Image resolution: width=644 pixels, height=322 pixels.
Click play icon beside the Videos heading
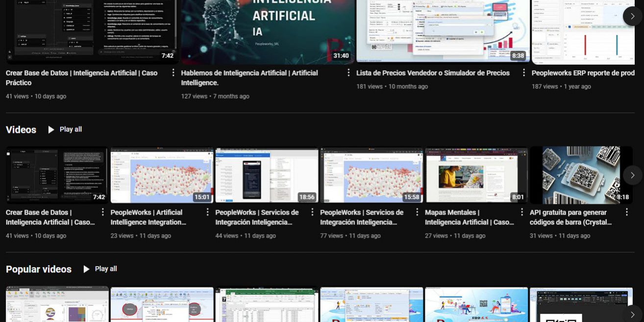tap(51, 130)
